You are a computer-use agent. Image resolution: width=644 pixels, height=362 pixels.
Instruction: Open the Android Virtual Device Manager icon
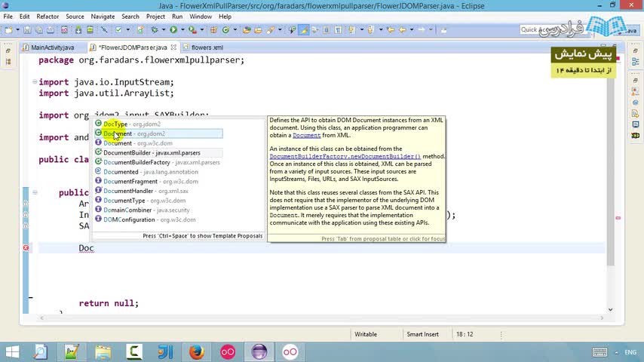[90, 30]
